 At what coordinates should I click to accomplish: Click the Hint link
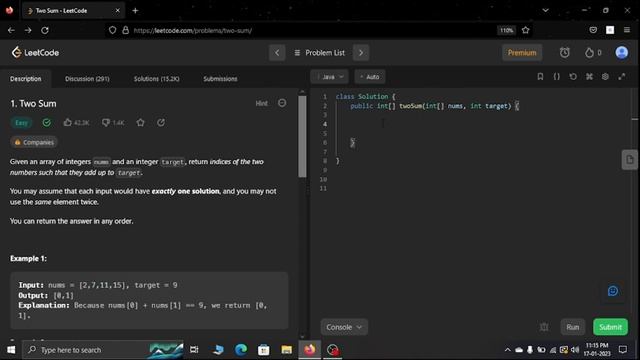click(261, 103)
